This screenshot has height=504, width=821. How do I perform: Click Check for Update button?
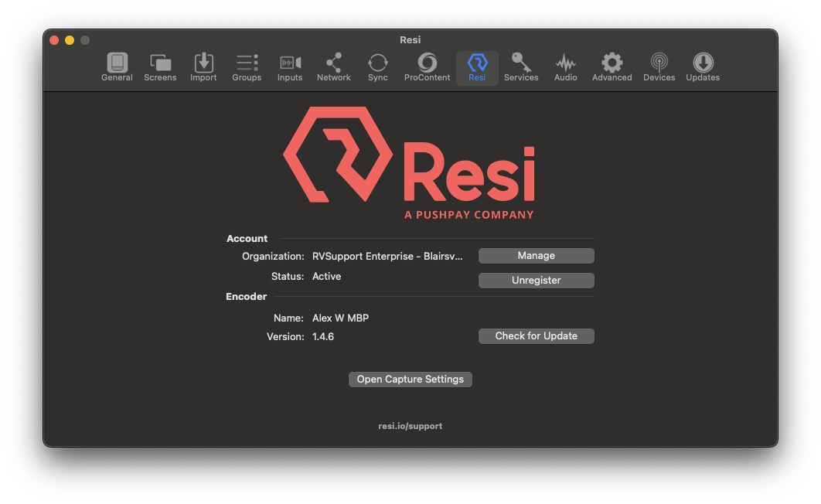(536, 336)
